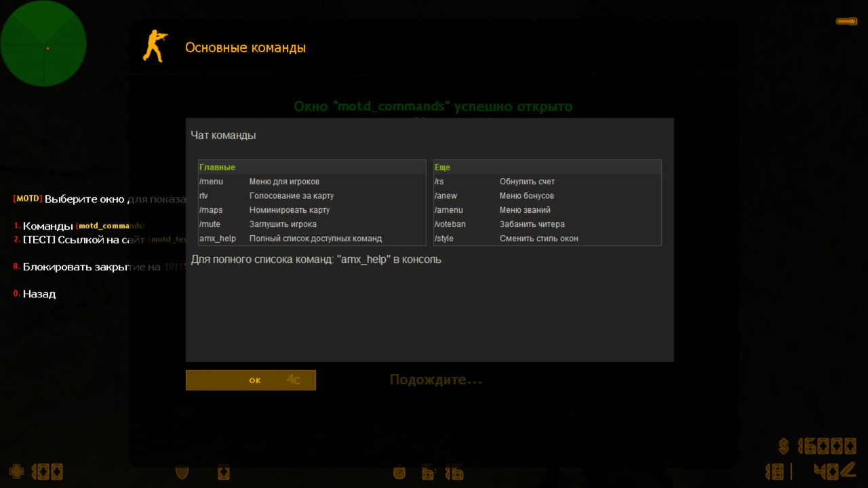
Task: Click the radar display in the top-left corner
Action: coord(43,43)
